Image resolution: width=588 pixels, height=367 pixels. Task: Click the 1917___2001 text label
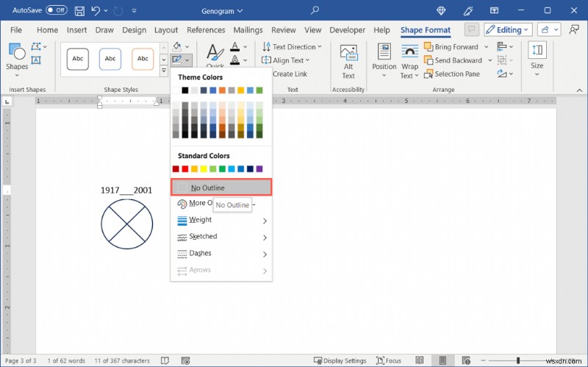click(x=126, y=190)
